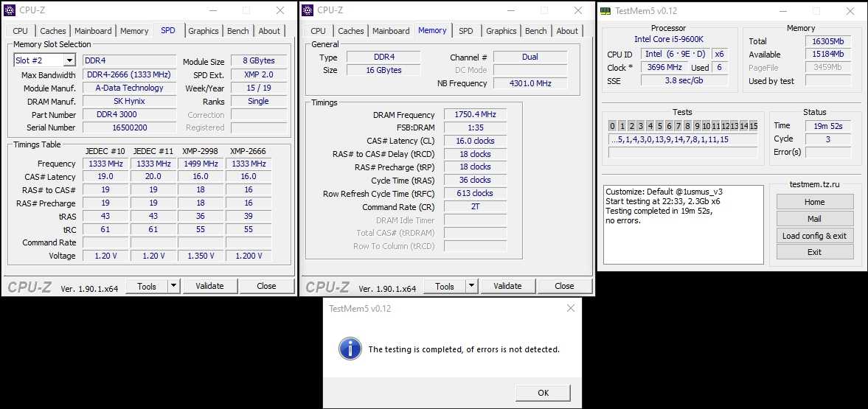
Task: Open the Home link button in TestMem5
Action: [814, 202]
